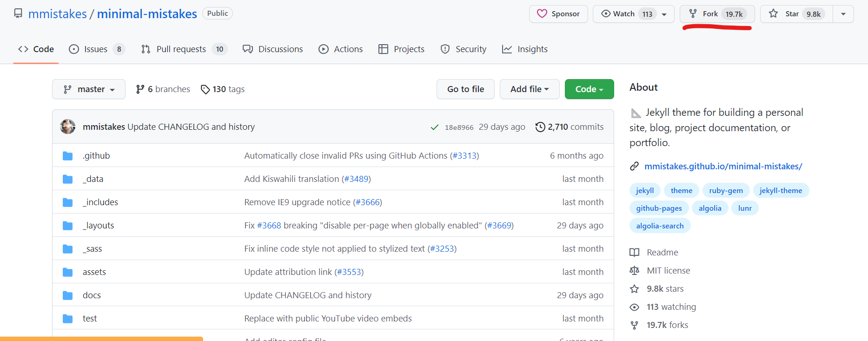Image resolution: width=868 pixels, height=341 pixels.
Task: Click the folder icon for docs
Action: pyautogui.click(x=68, y=295)
